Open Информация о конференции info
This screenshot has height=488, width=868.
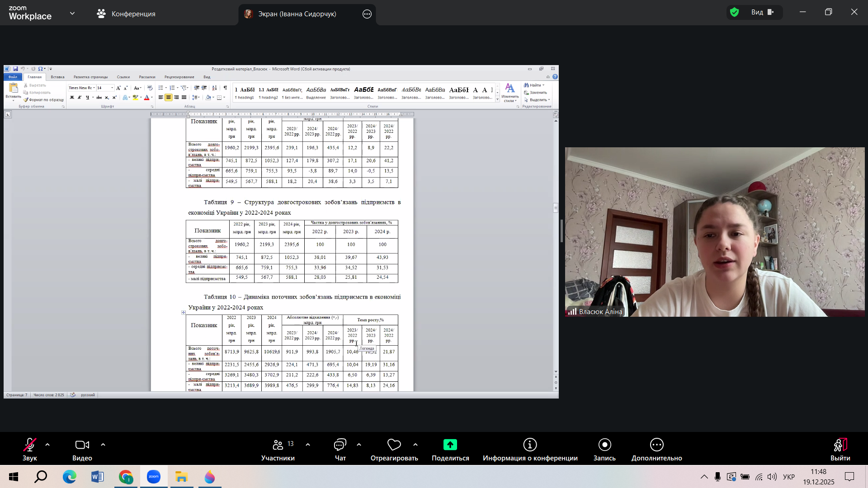pos(530,446)
